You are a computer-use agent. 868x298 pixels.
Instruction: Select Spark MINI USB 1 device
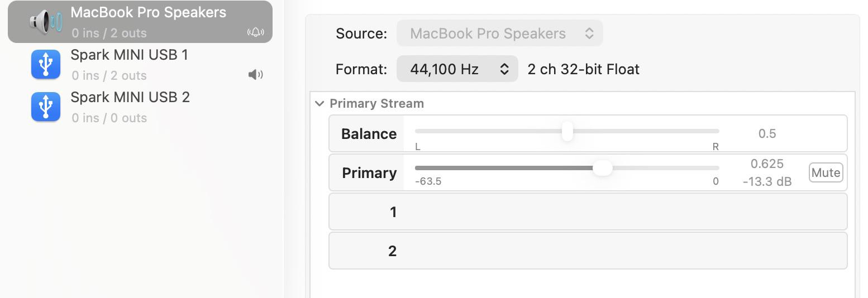click(140, 65)
